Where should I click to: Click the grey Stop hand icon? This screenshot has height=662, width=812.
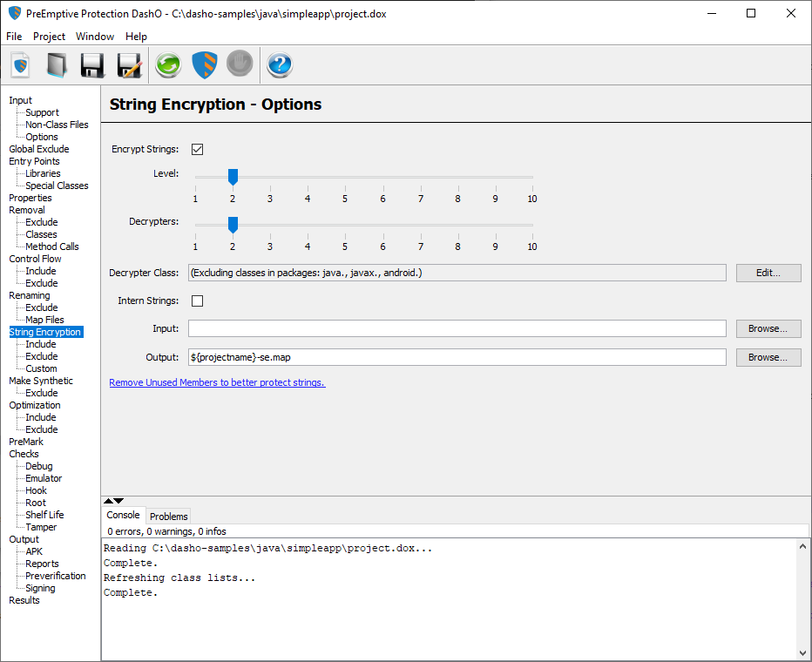coord(240,64)
